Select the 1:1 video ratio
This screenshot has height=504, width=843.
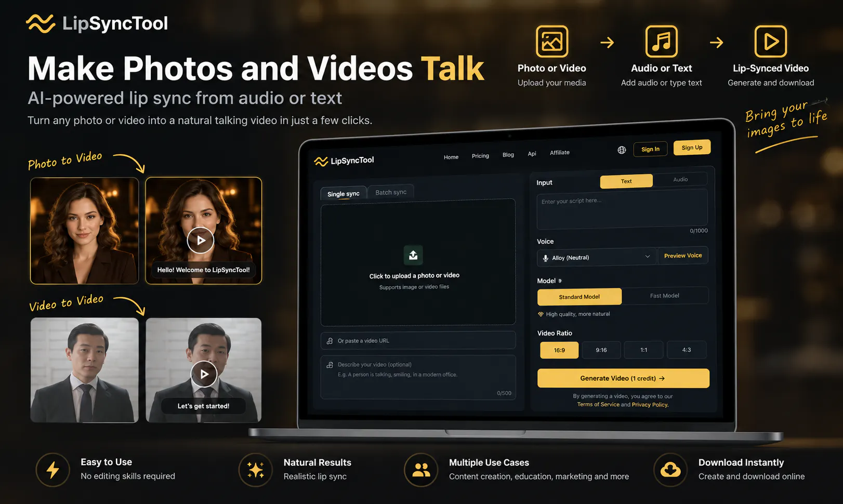(644, 350)
